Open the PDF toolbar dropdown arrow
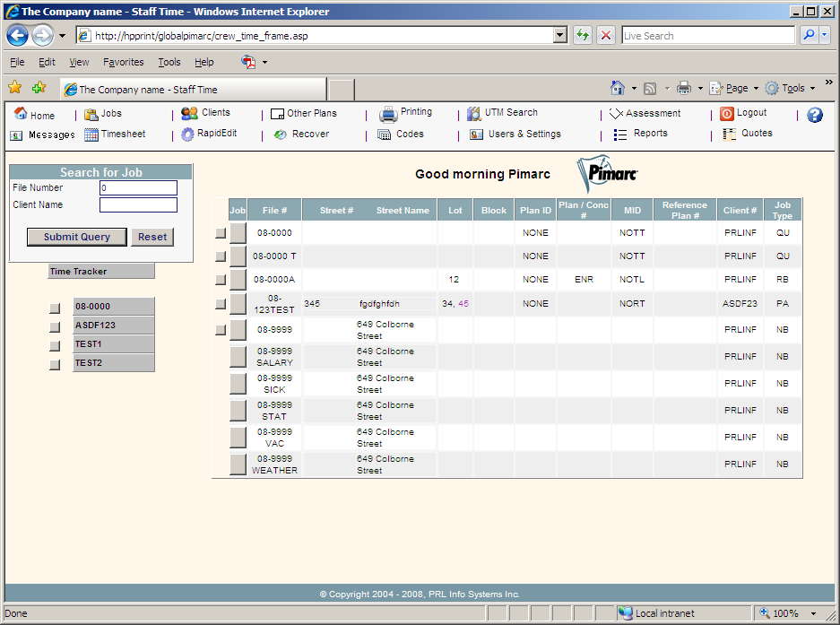This screenshot has height=625, width=840. tap(264, 62)
